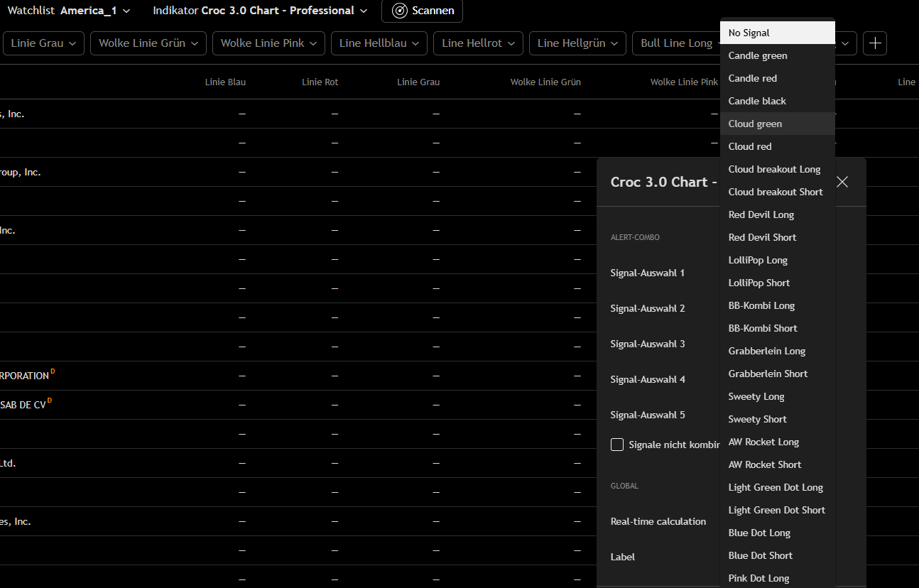Expand the Wolke Linie Pink filter

tap(268, 43)
